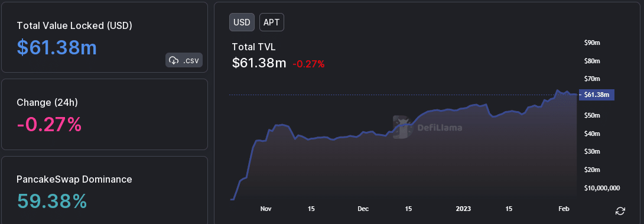Click the Feb x-axis label
The height and width of the screenshot is (224, 644).
tap(564, 209)
